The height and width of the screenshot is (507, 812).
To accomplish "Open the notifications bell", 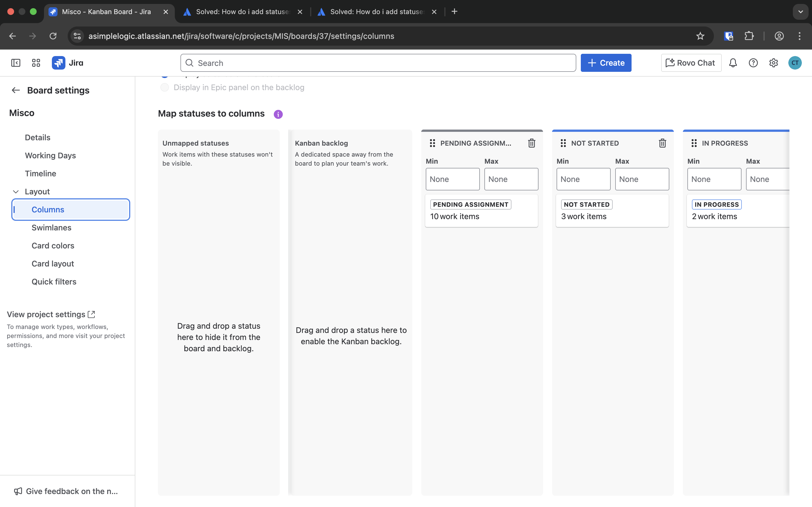I will click(x=733, y=63).
